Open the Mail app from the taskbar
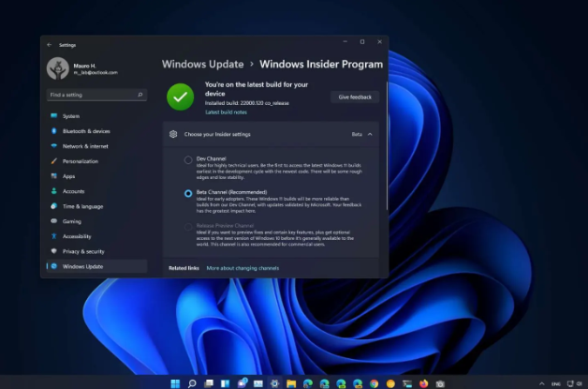Screen dimensions: 588x389 [258, 383]
